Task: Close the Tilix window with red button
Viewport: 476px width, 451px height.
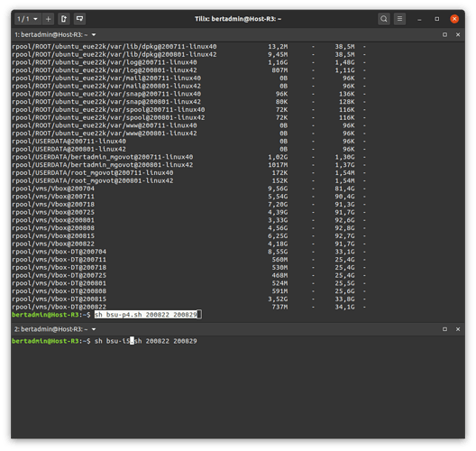Action: point(454,19)
